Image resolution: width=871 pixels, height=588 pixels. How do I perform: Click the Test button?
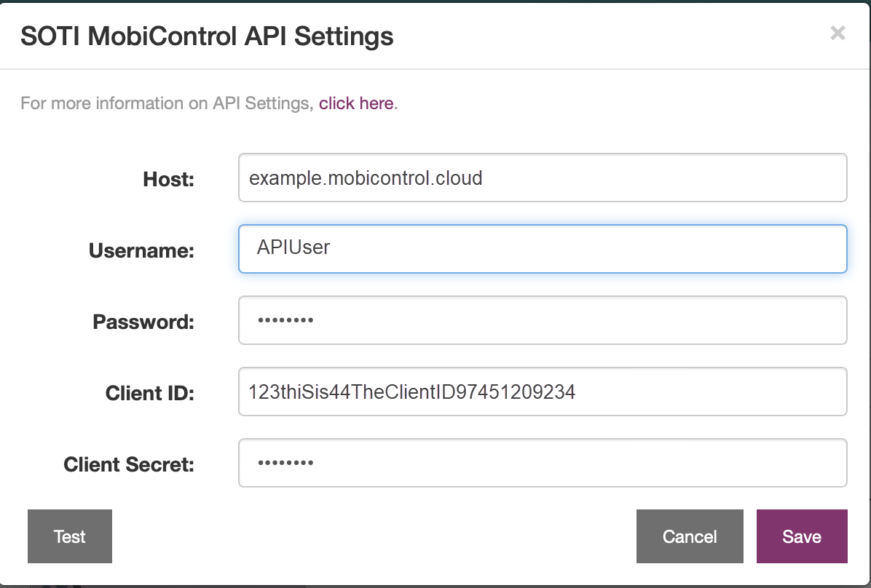(70, 536)
